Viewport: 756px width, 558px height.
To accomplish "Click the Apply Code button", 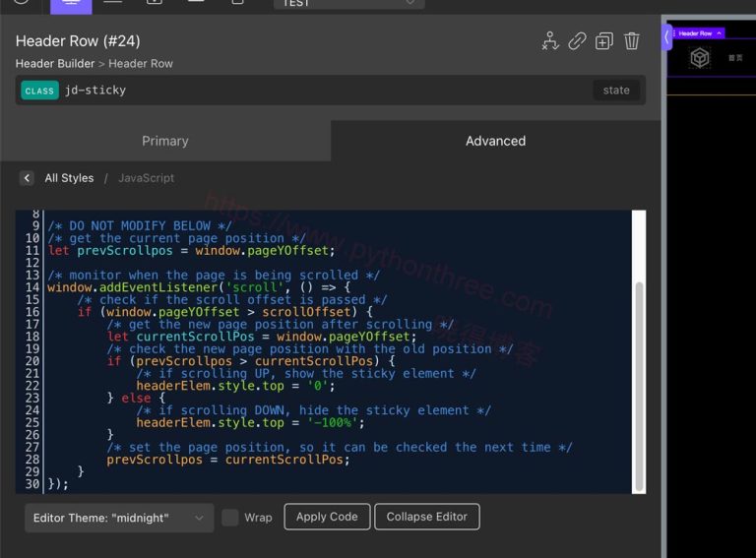I will click(x=327, y=517).
